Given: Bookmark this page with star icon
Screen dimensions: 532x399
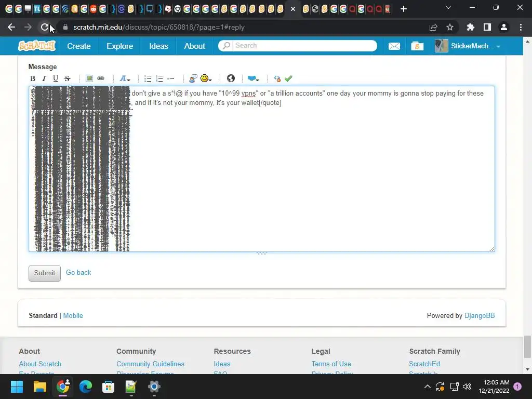Looking at the screenshot, I should (x=450, y=27).
